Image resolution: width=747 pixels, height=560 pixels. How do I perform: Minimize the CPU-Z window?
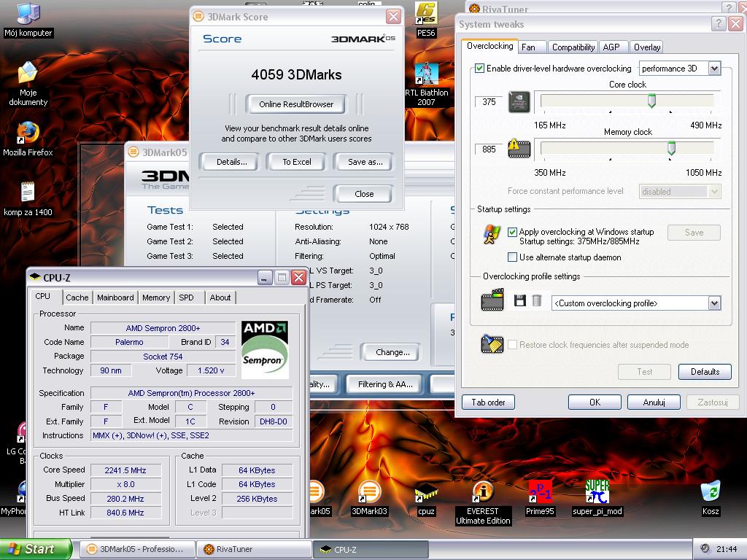click(x=265, y=278)
